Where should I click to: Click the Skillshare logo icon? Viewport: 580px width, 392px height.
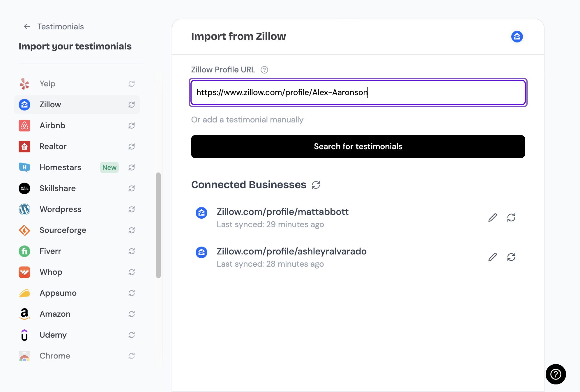coord(24,188)
